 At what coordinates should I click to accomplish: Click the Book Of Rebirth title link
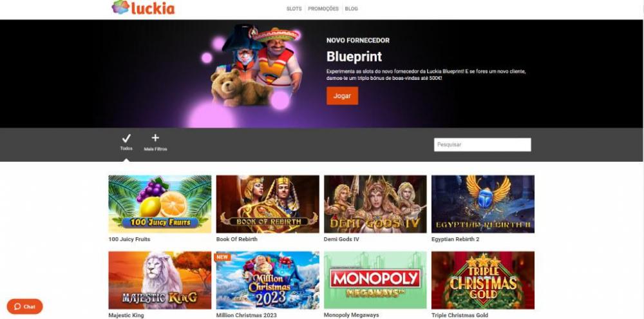237,239
